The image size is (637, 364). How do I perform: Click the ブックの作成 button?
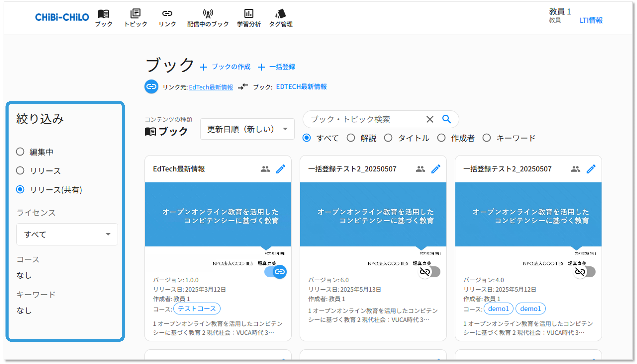[225, 67]
